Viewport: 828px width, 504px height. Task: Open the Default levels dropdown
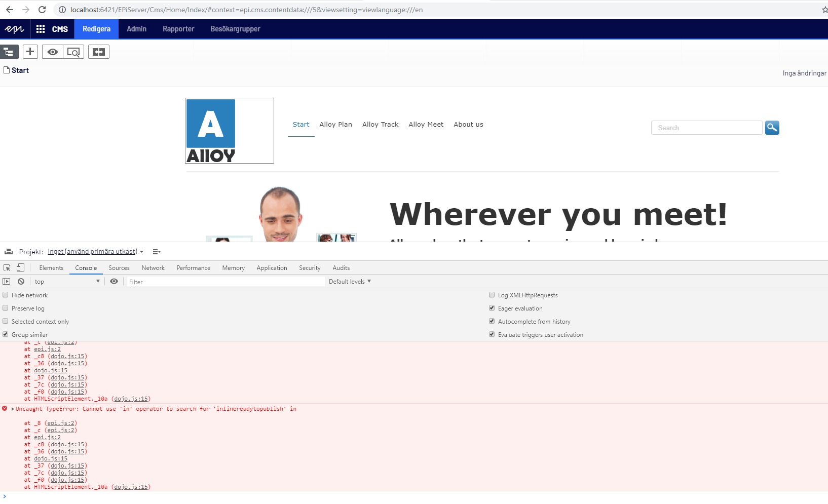[x=350, y=282]
